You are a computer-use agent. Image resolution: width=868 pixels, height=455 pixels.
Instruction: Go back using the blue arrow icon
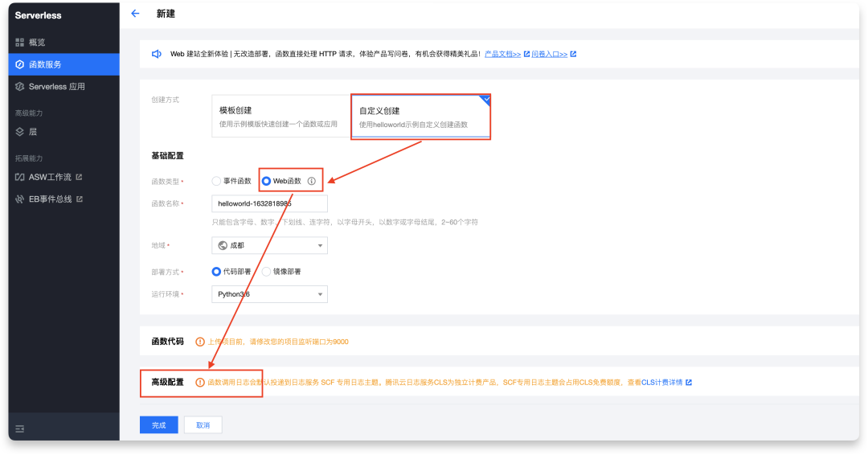[135, 14]
